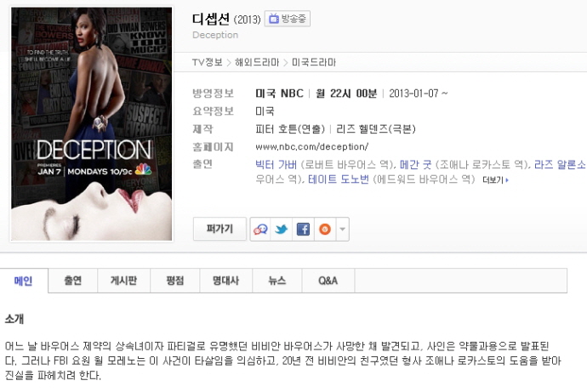The height and width of the screenshot is (392, 587).
Task: Open actor link 메간 굿
Action: point(415,165)
